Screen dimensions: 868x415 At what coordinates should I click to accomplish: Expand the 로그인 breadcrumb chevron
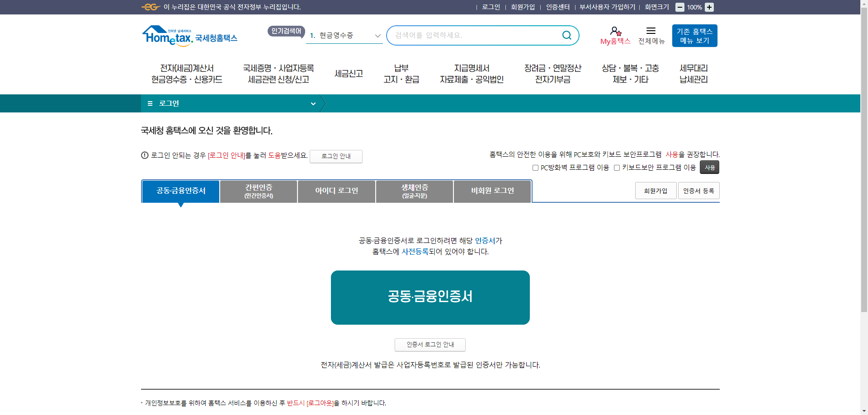coord(313,103)
